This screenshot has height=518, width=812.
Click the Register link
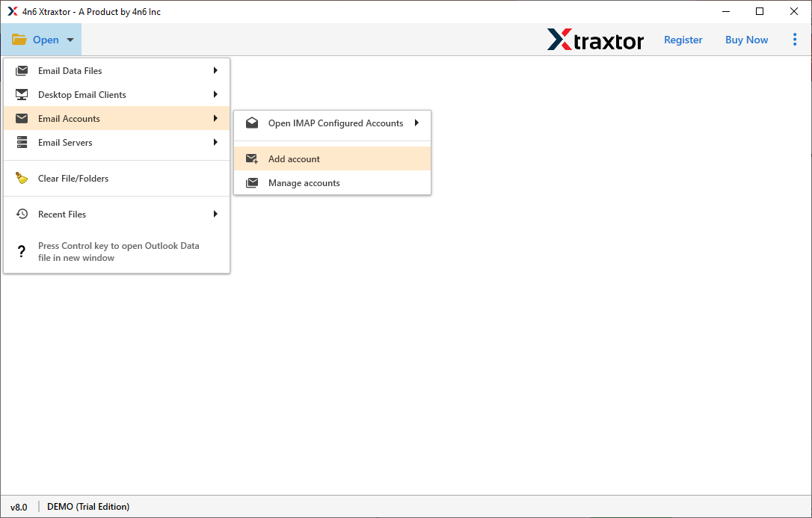click(683, 39)
